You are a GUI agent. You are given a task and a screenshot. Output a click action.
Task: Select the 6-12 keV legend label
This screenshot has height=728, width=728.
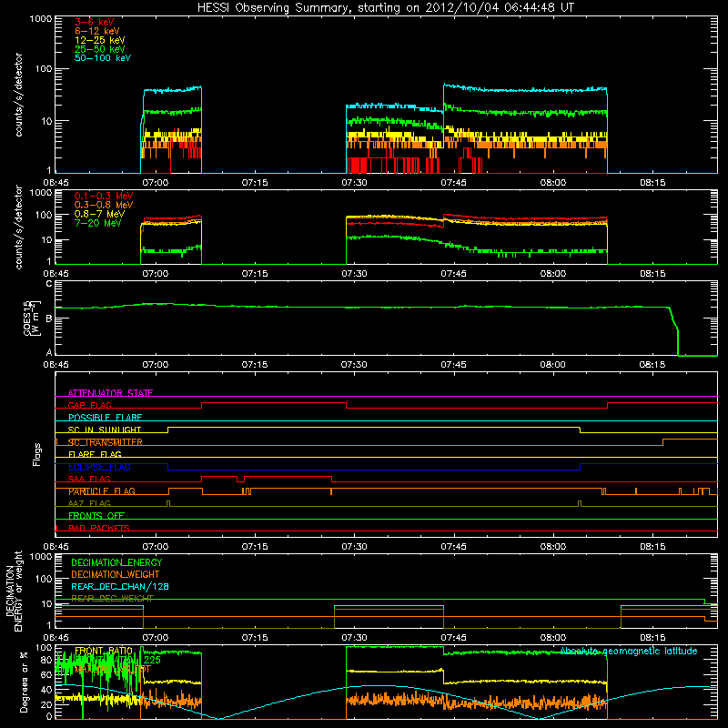click(97, 31)
